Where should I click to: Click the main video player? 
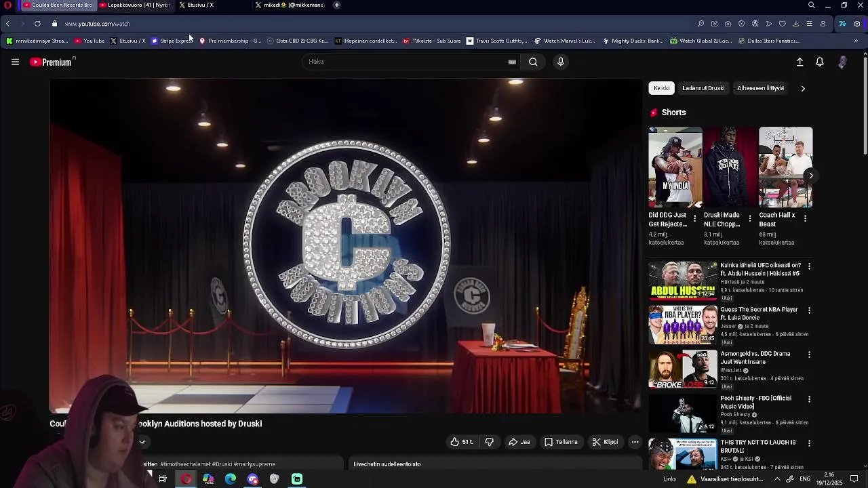346,245
